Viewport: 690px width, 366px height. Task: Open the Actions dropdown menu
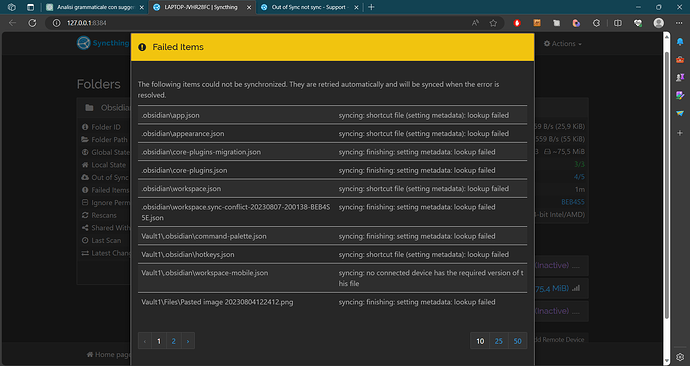(x=563, y=44)
